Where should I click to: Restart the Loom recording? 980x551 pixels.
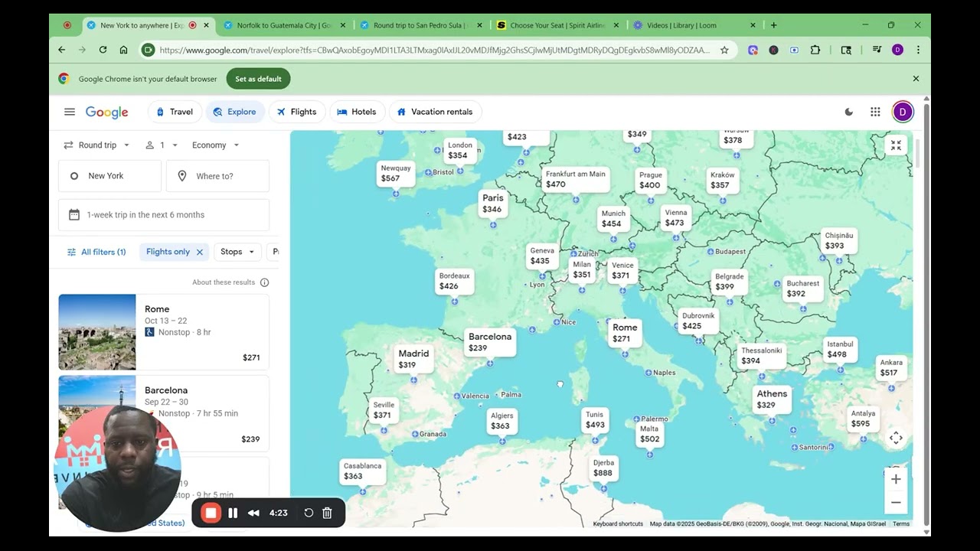tap(309, 513)
